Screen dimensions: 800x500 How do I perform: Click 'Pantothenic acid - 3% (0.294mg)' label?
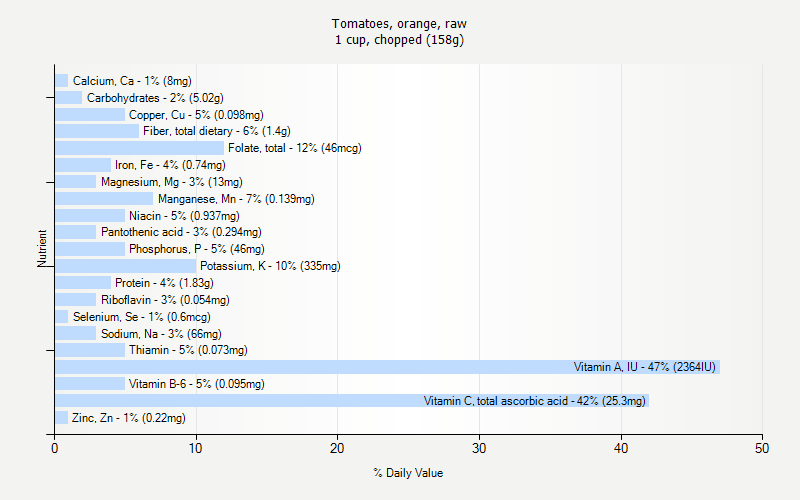point(181,232)
